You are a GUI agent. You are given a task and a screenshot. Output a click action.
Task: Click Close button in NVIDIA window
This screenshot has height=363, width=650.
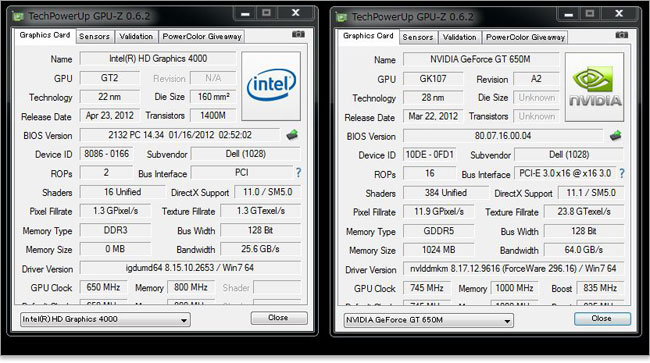pos(602,319)
